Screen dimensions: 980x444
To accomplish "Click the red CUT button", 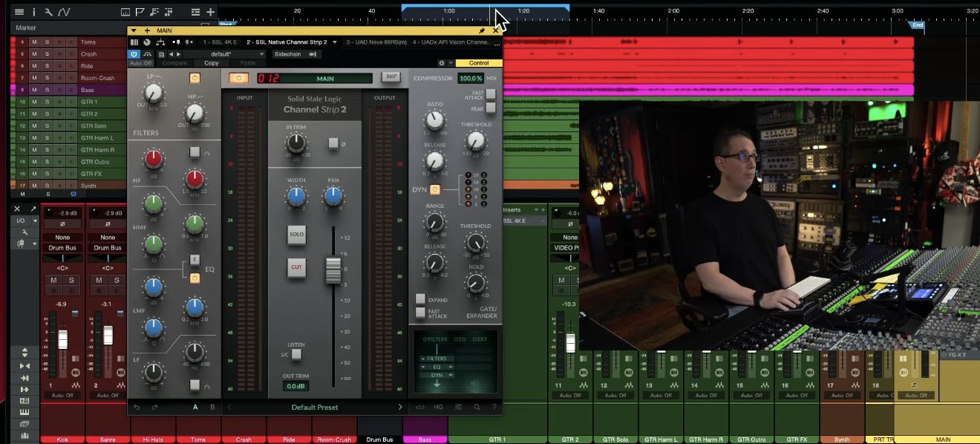I will pos(296,267).
